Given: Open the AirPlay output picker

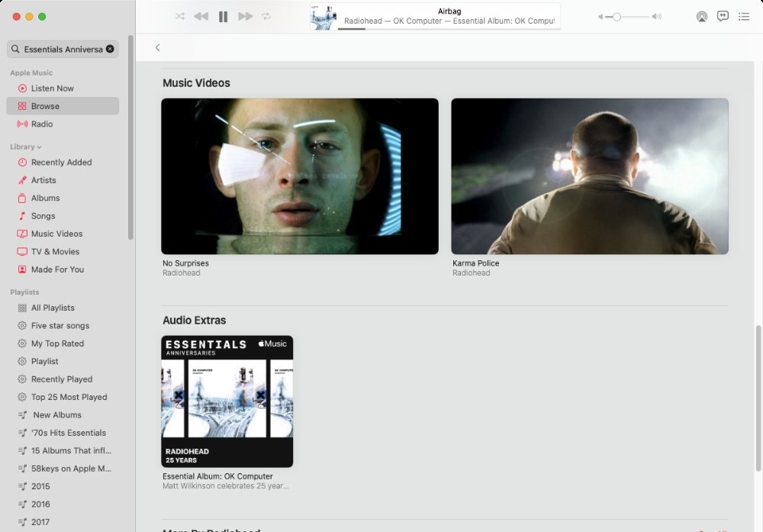Looking at the screenshot, I should [702, 17].
